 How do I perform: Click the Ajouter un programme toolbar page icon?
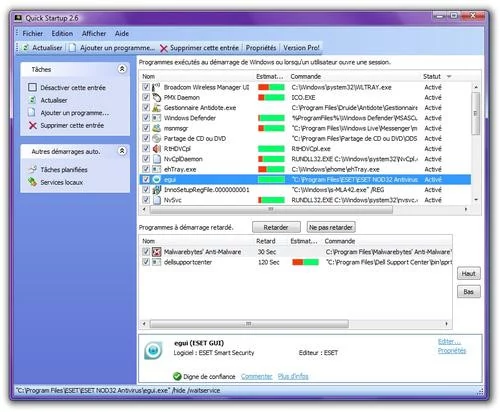click(72, 48)
